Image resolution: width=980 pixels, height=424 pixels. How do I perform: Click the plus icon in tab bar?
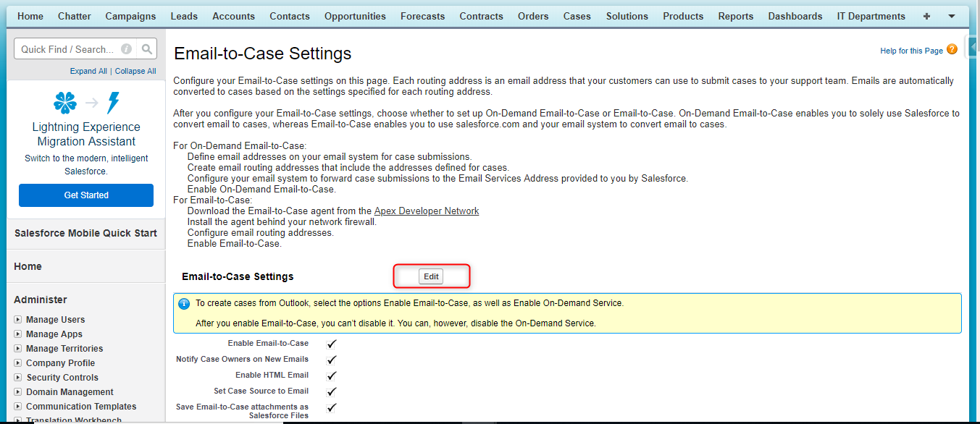926,16
